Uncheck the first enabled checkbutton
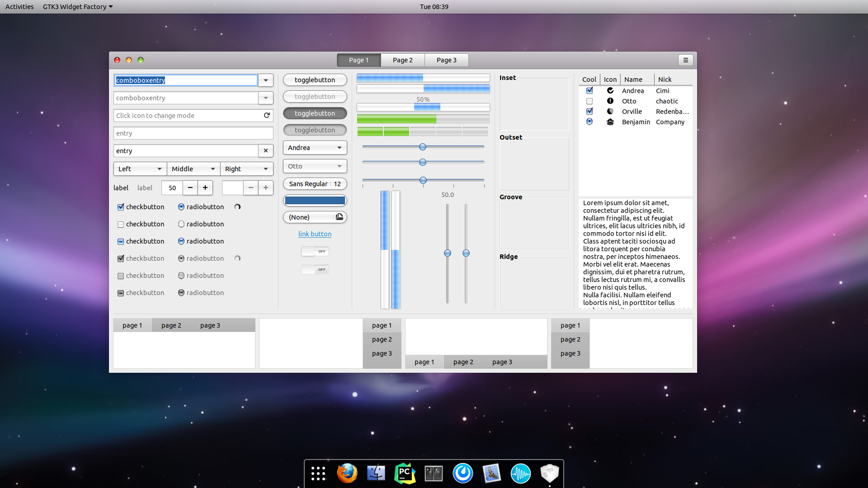This screenshot has height=488, width=868. pyautogui.click(x=121, y=207)
